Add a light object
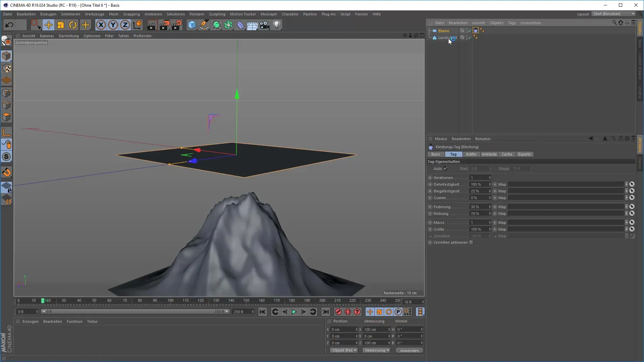 [277, 25]
